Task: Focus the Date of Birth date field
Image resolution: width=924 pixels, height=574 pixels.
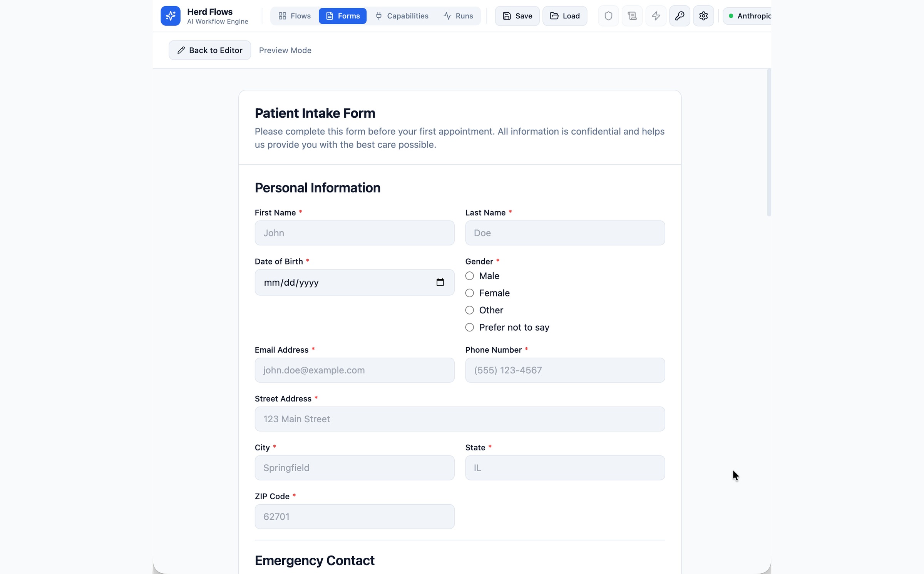Action: [355, 282]
